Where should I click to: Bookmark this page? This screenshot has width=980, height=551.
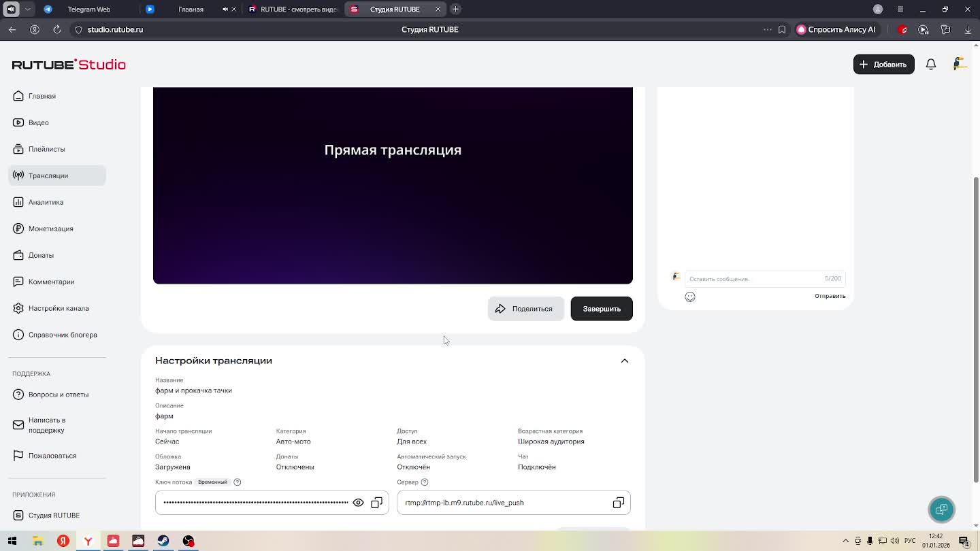click(x=782, y=29)
